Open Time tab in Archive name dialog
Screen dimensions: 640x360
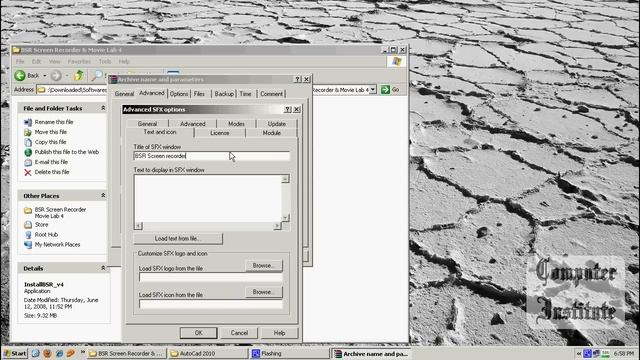click(245, 94)
